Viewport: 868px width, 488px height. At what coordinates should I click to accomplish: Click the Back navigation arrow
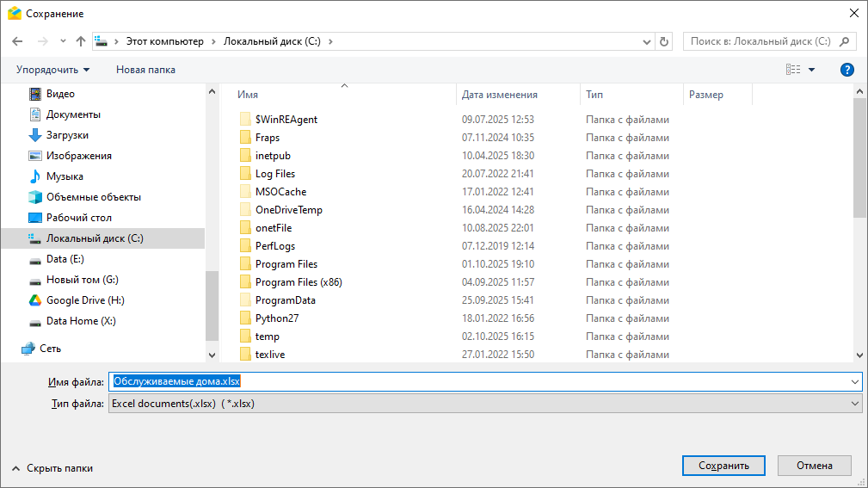coord(17,41)
